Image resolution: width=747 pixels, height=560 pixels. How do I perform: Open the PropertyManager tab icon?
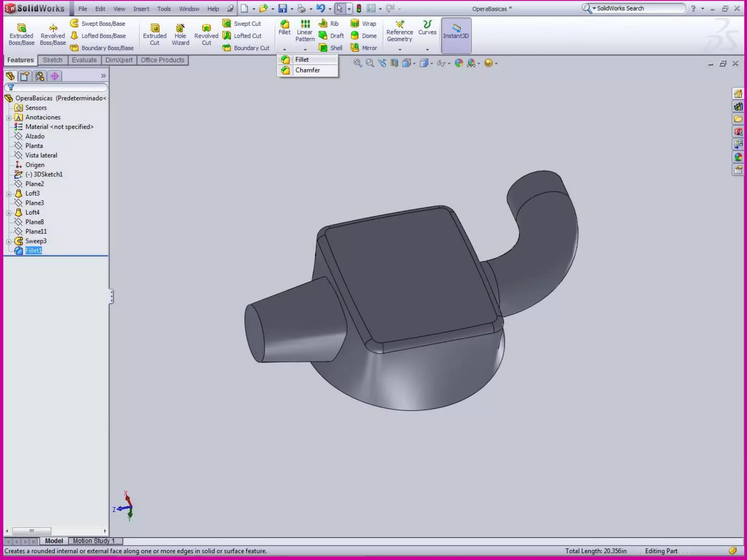[25, 76]
